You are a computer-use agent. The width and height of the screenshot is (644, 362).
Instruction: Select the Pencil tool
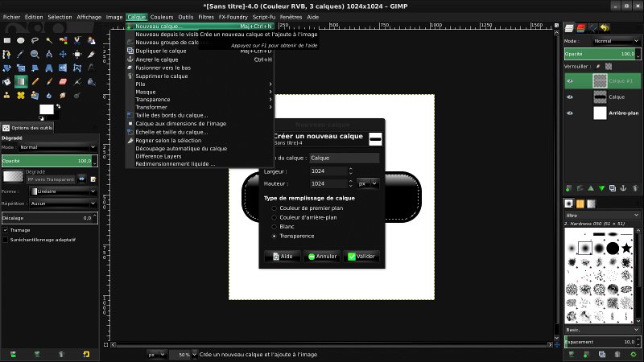point(35,82)
